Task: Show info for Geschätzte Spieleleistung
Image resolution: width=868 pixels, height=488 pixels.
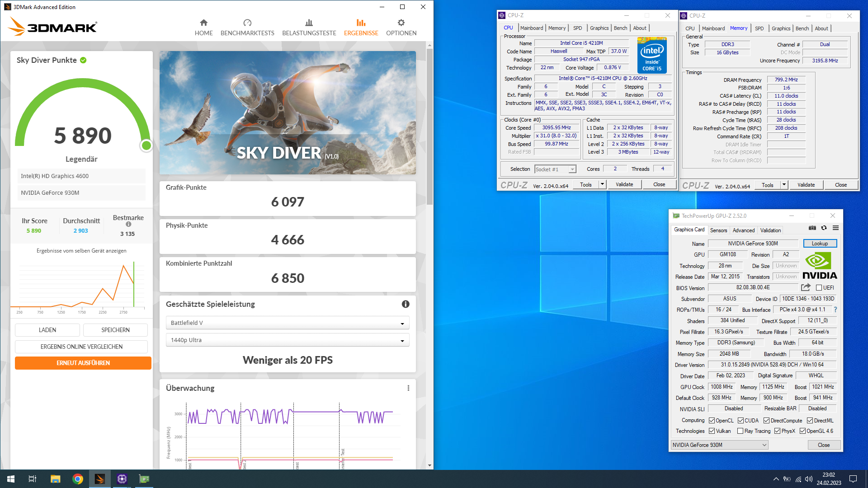Action: pyautogui.click(x=406, y=304)
